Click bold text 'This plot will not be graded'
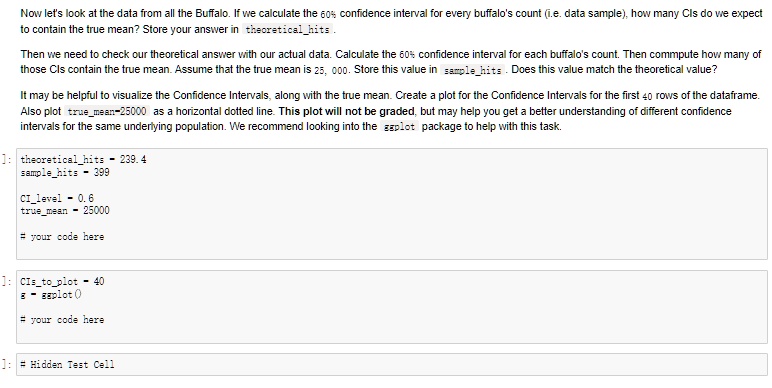The height and width of the screenshot is (388, 772). [x=347, y=111]
